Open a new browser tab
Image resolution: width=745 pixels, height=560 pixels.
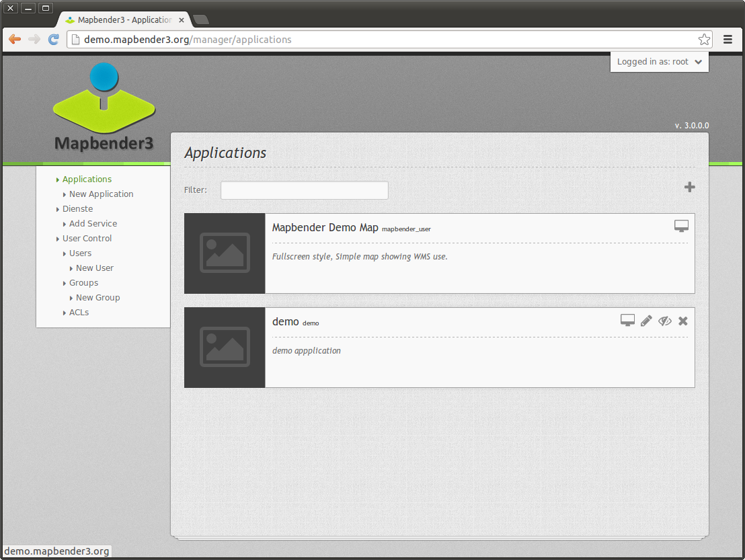coord(201,19)
